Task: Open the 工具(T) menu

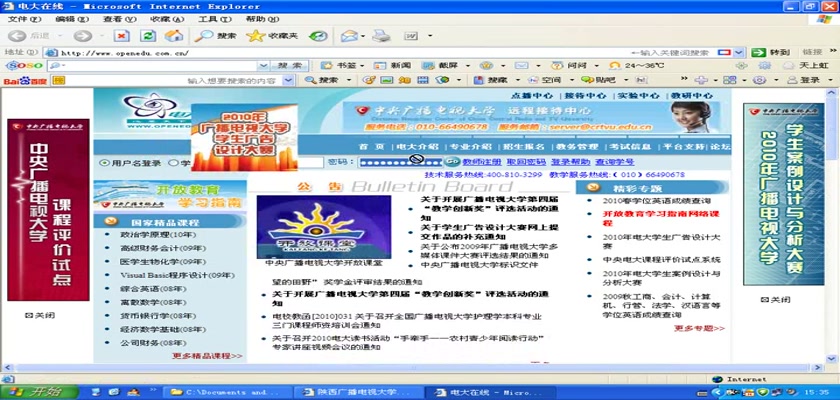Action: [x=215, y=19]
